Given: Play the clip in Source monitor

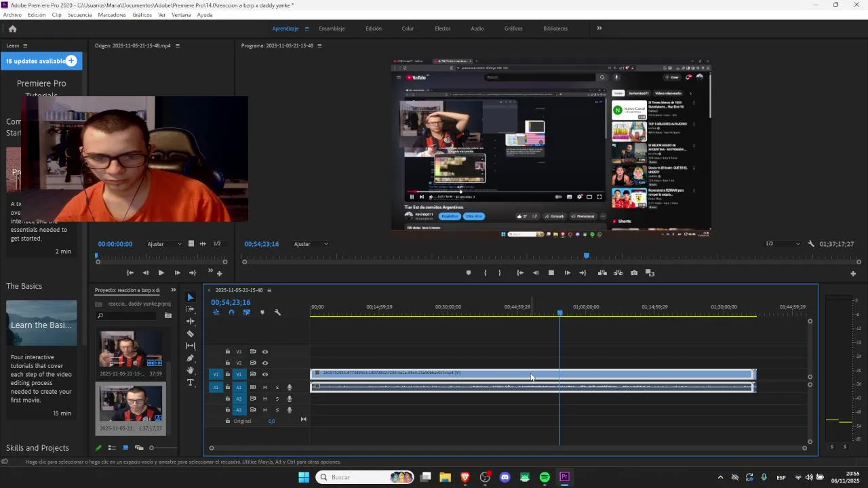Looking at the screenshot, I should (x=161, y=272).
